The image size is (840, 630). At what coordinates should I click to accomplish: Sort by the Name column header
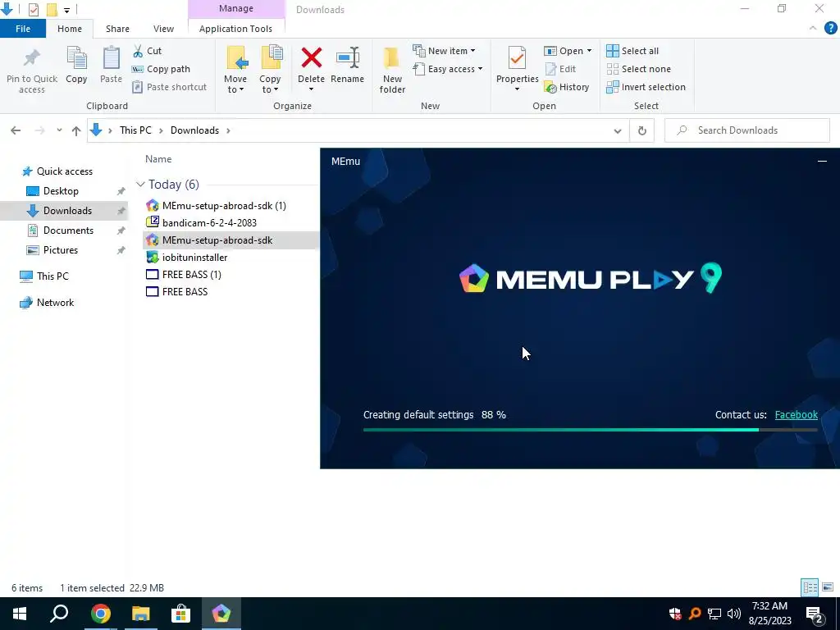pos(158,159)
